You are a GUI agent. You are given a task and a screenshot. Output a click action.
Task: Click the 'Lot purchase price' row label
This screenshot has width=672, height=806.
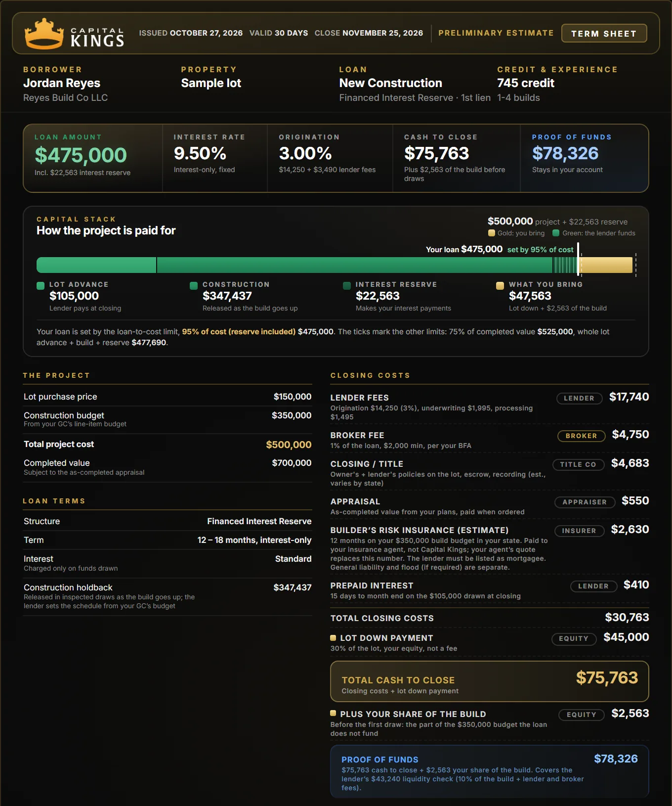[x=60, y=397]
